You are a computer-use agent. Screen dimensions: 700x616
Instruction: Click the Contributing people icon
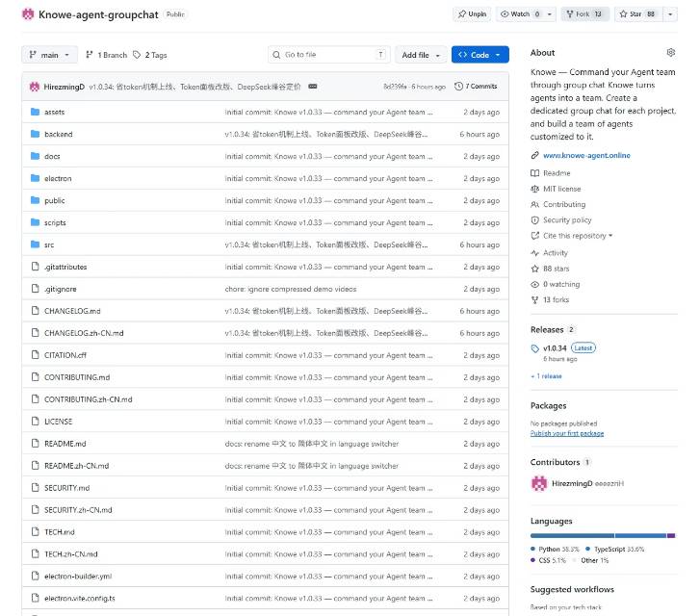(534, 204)
